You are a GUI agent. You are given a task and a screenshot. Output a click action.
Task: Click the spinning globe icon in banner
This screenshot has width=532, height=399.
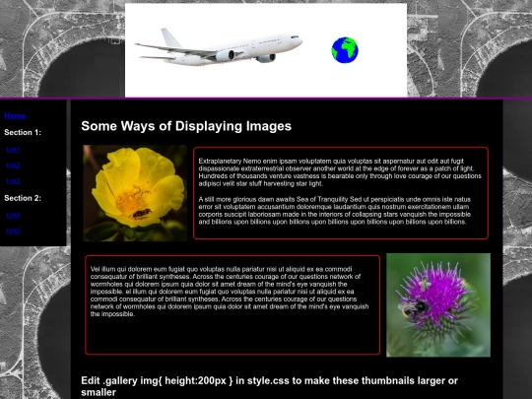point(345,50)
